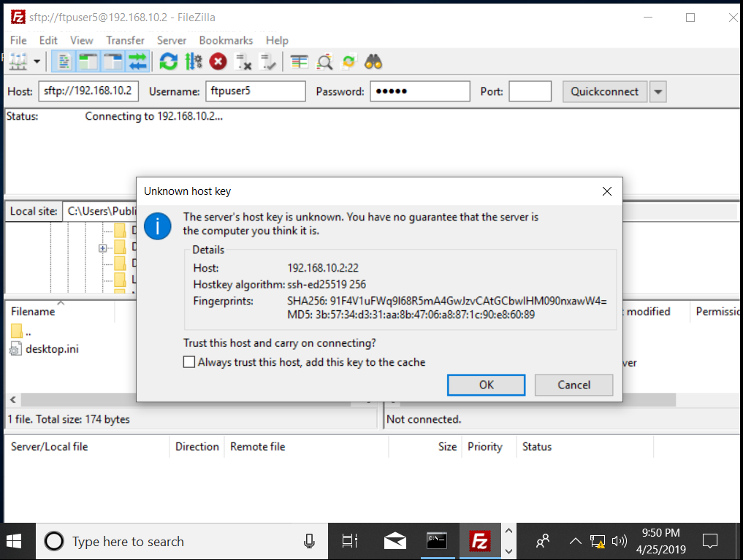Viewport: 743px width, 560px height.
Task: Select the parent directory '..' folder
Action: click(21, 331)
